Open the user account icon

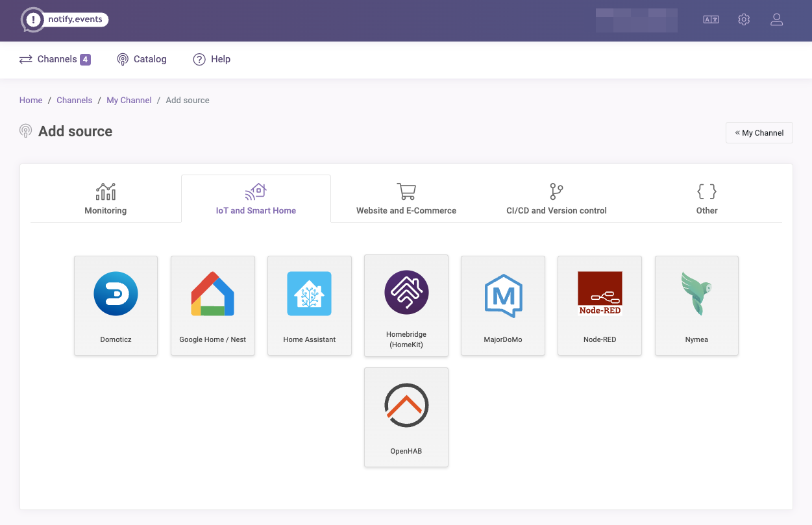[x=776, y=19]
